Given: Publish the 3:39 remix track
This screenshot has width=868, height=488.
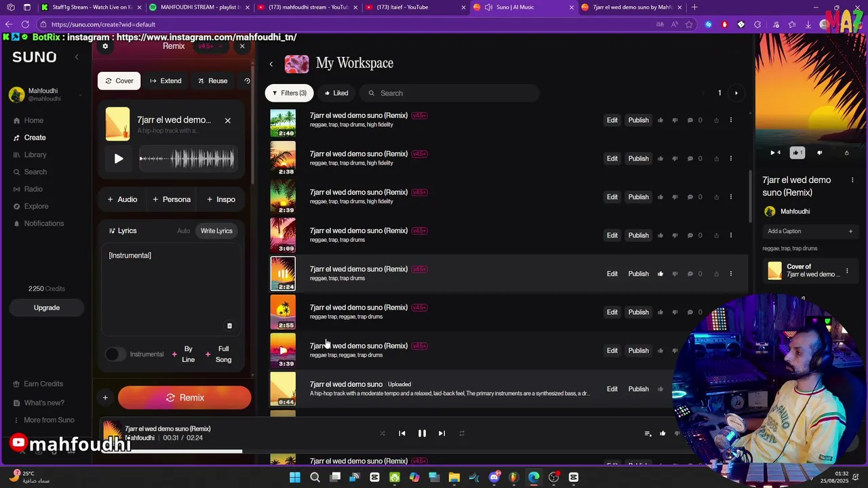Looking at the screenshot, I should point(638,350).
